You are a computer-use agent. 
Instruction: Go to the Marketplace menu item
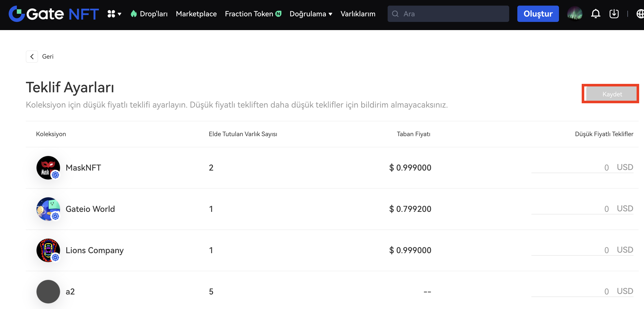(196, 14)
